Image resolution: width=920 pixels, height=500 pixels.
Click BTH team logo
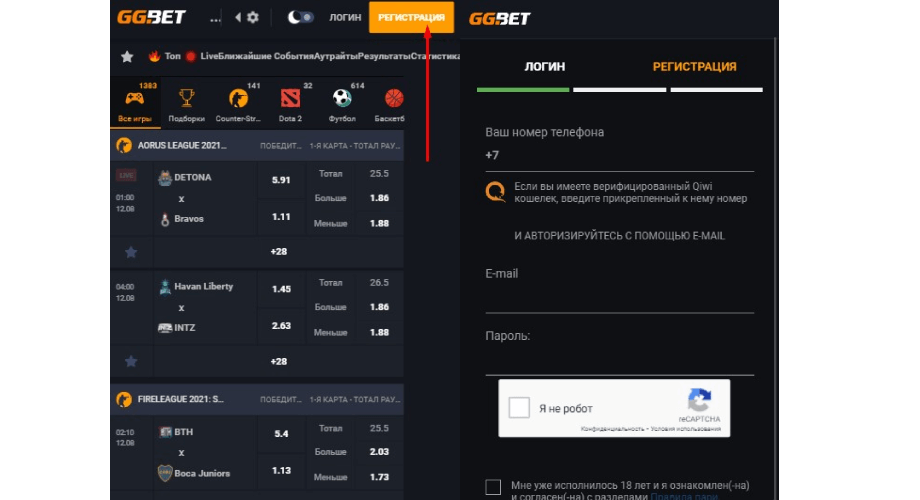point(165,432)
